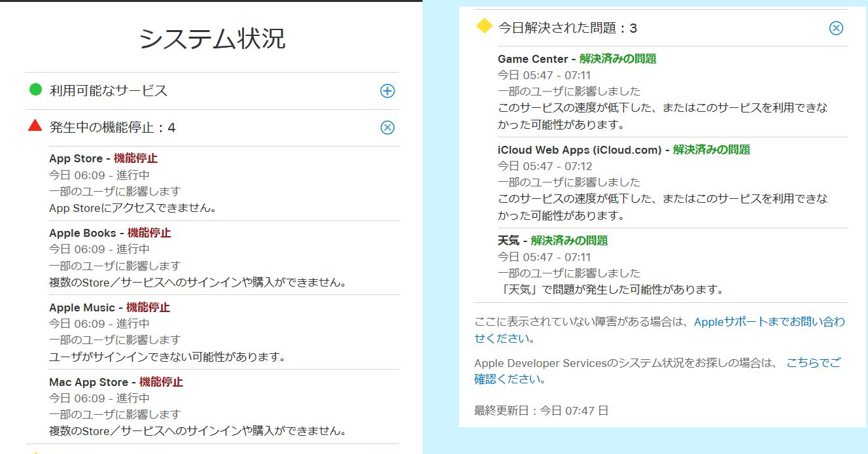Select the Apple Books outage entry
868x454 pixels.
coord(82,233)
